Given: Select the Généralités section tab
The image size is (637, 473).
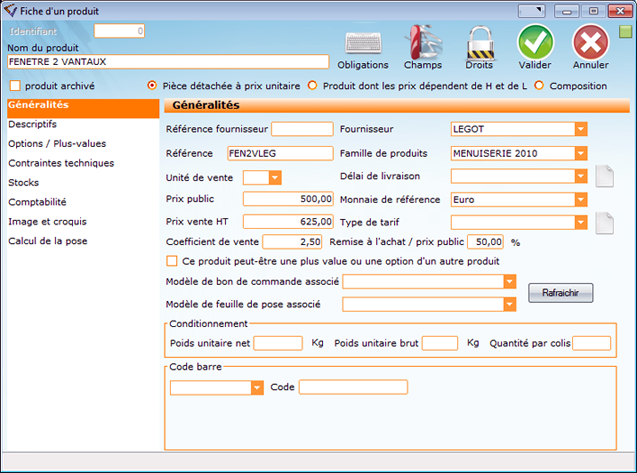Looking at the screenshot, I should tap(83, 108).
